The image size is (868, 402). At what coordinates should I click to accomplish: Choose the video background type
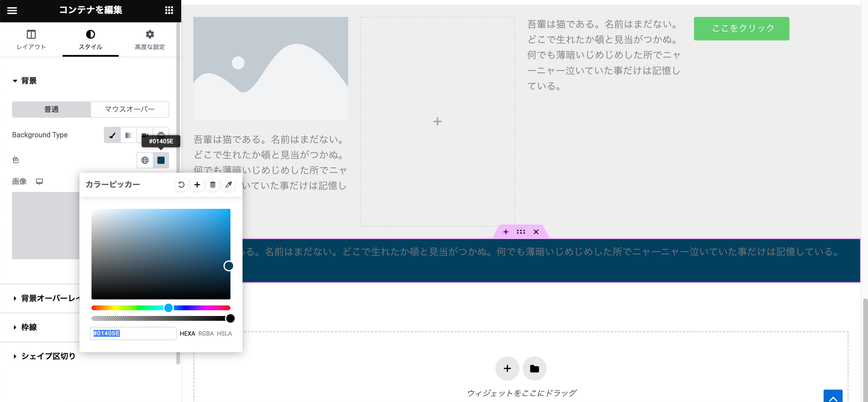click(x=145, y=135)
